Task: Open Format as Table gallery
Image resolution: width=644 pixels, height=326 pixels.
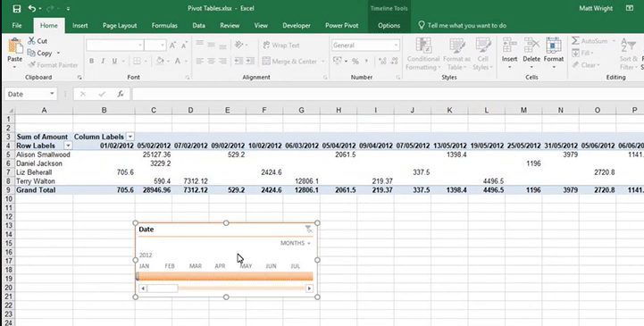Action: [x=456, y=54]
